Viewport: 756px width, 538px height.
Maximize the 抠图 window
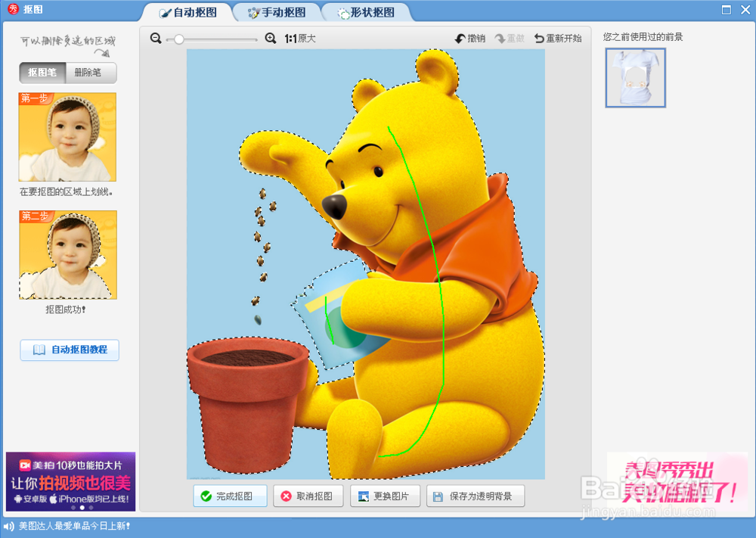pyautogui.click(x=726, y=10)
